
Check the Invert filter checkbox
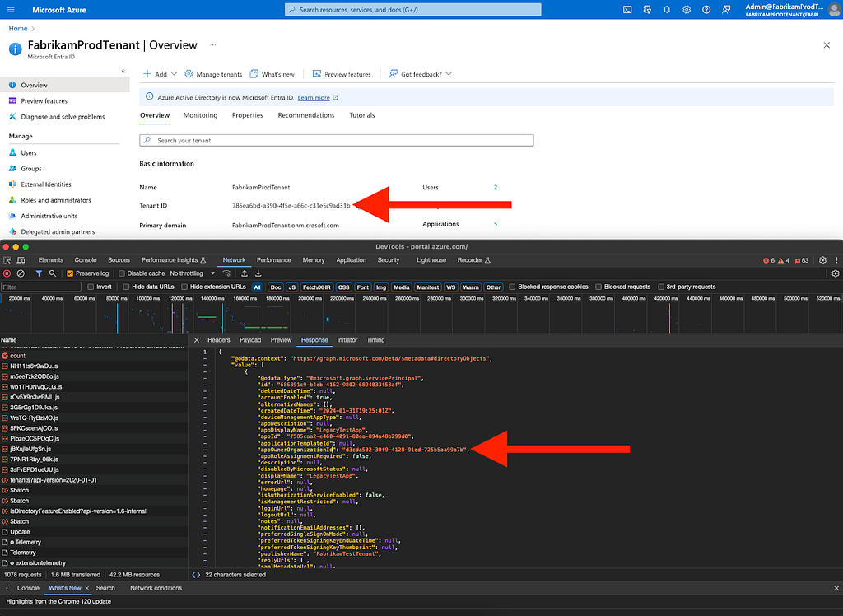(x=91, y=287)
